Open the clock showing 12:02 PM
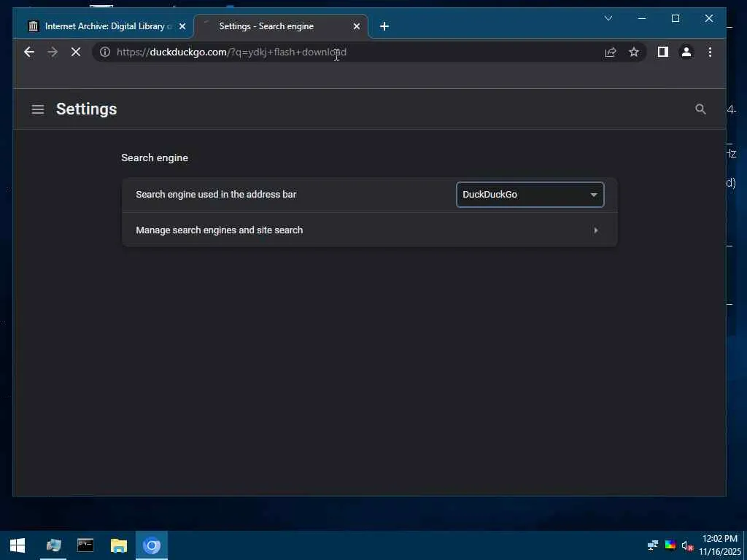Viewport: 747px width, 560px height. point(720,545)
